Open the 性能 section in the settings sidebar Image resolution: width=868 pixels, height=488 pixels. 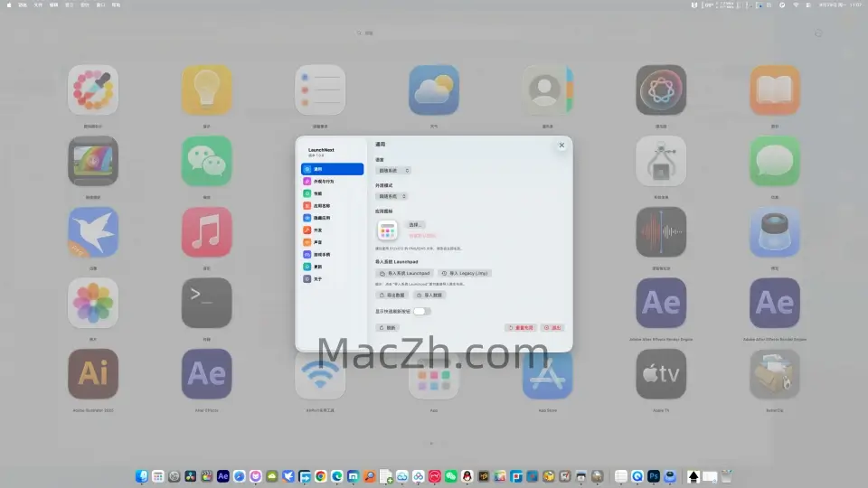[332, 193]
